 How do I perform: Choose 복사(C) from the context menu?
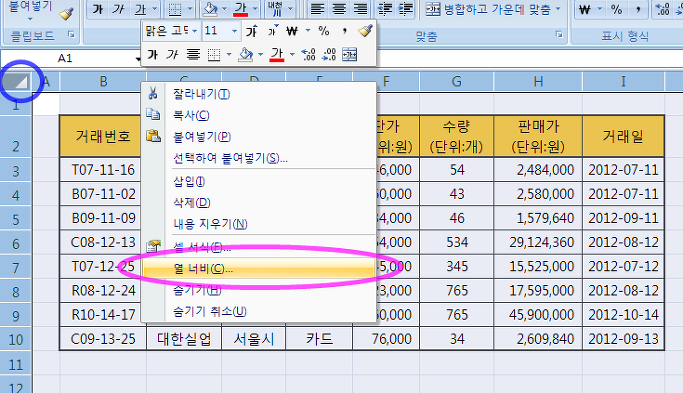259,115
